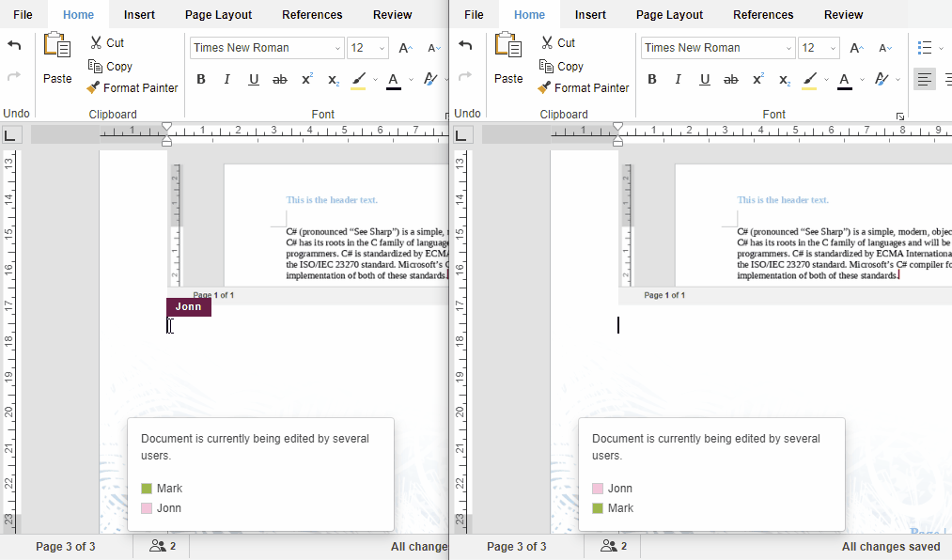
Task: Shrink font size in the left editor
Action: (433, 48)
